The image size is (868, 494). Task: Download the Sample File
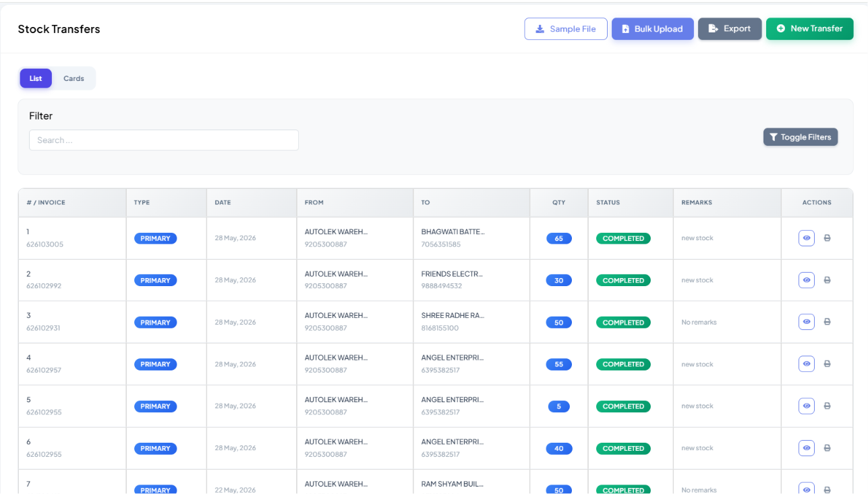click(566, 29)
